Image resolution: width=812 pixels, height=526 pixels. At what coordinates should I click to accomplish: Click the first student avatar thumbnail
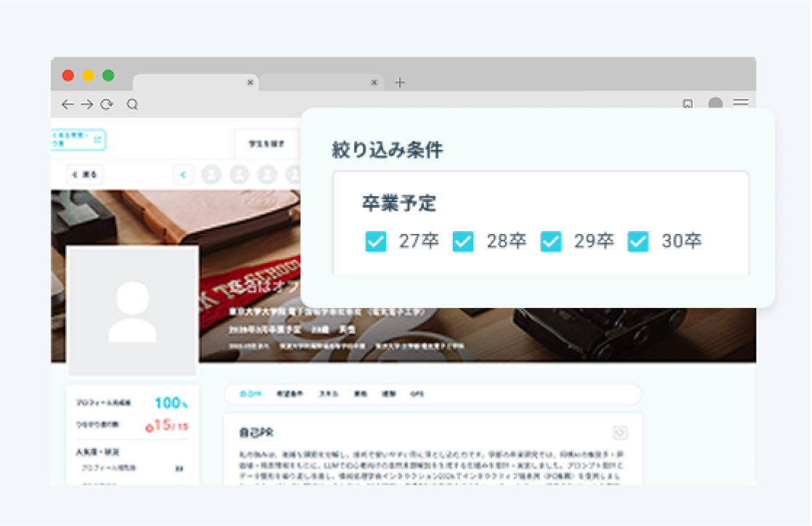(x=212, y=174)
